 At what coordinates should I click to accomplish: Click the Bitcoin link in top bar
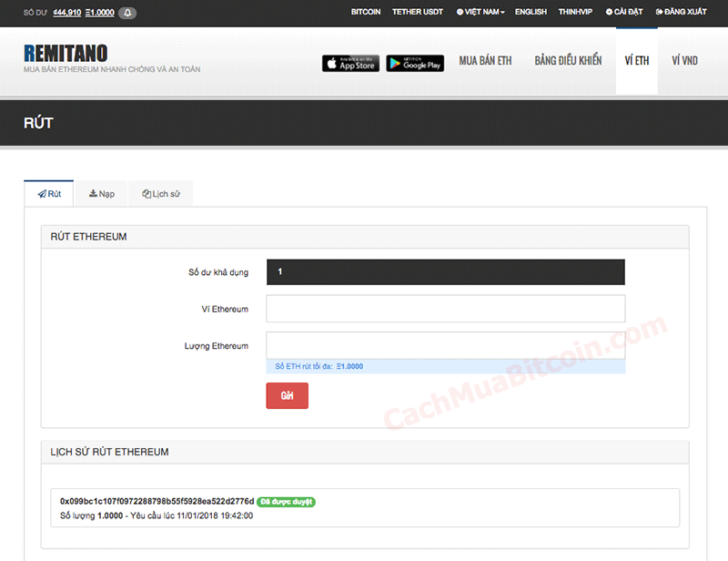[x=366, y=12]
